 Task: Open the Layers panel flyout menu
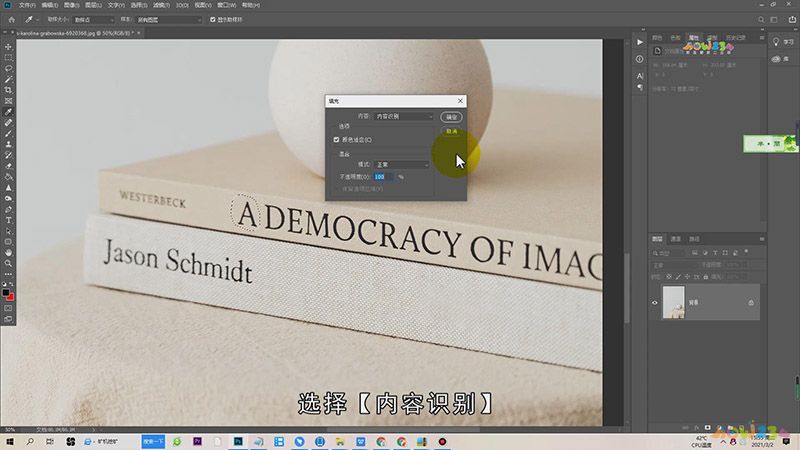762,239
